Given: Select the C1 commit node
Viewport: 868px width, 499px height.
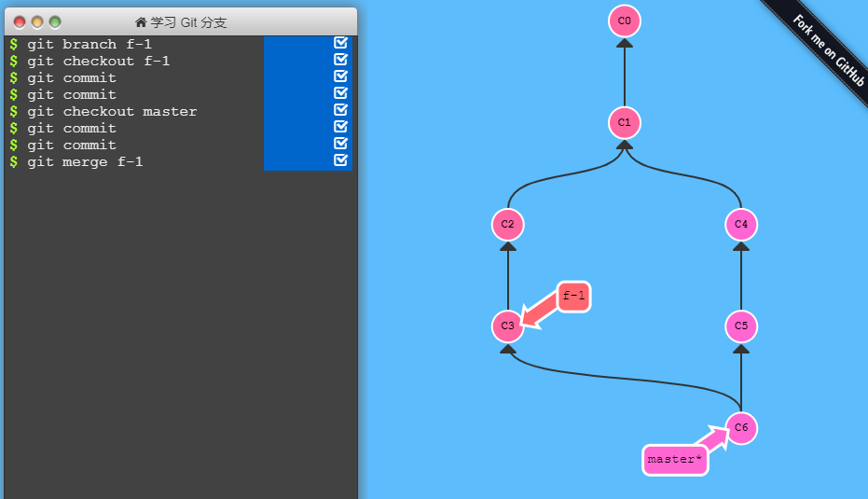Looking at the screenshot, I should pos(625,123).
